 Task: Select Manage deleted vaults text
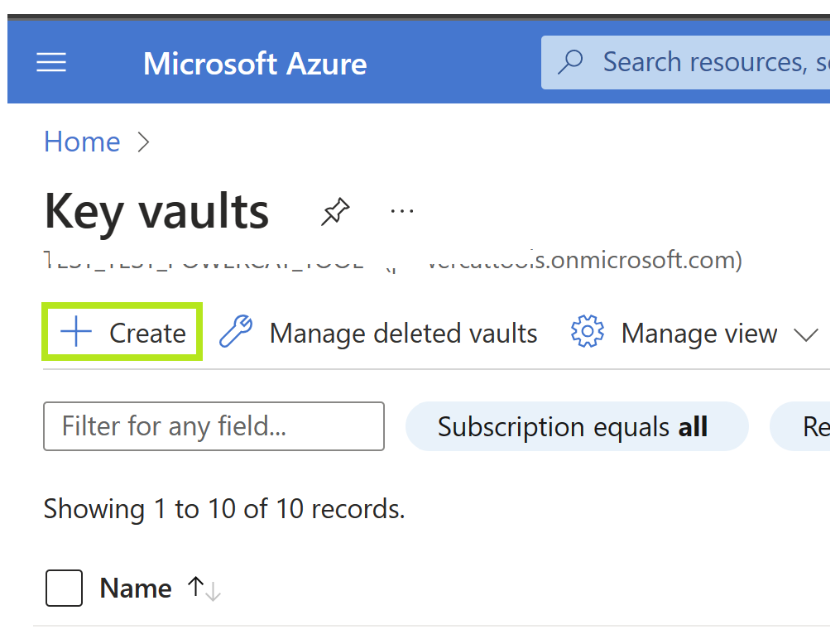[x=403, y=334]
